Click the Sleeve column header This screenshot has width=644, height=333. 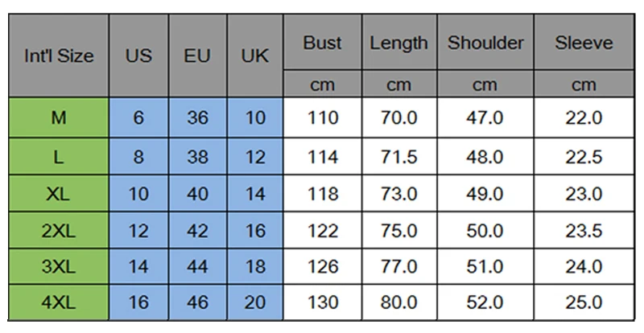pos(584,43)
